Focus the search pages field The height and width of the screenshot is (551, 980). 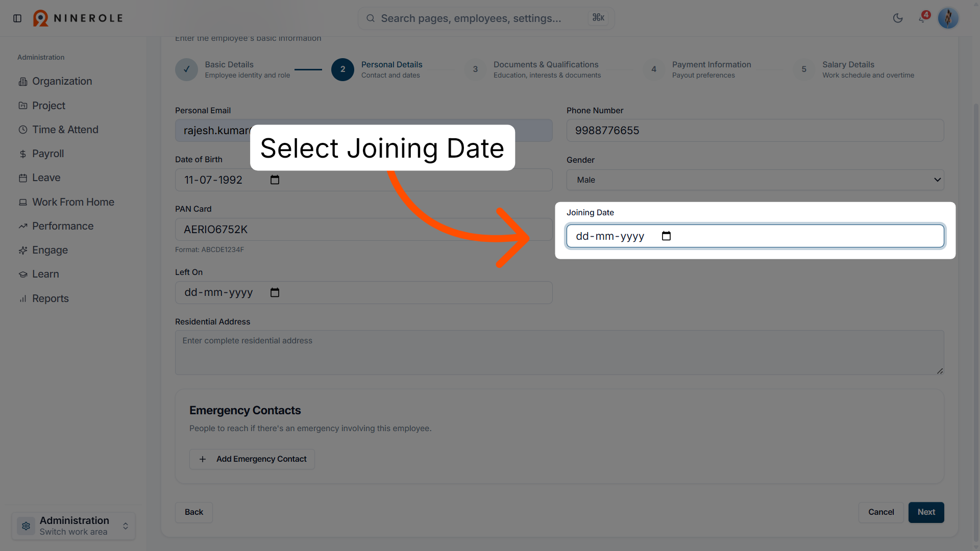coord(486,18)
